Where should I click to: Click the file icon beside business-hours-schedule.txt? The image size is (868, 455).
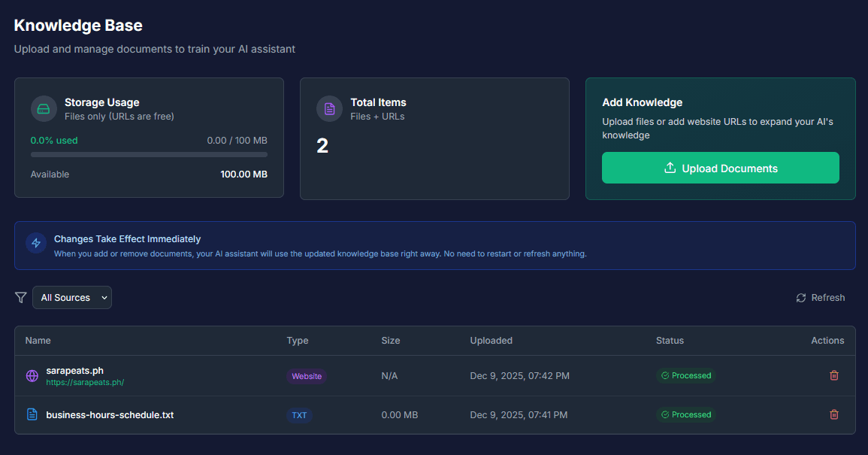pos(32,414)
